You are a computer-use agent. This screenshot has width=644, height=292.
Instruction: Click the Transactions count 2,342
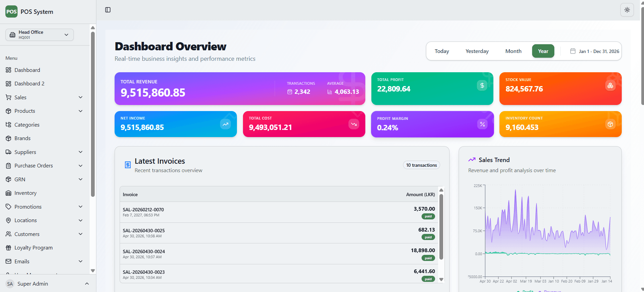pos(302,92)
